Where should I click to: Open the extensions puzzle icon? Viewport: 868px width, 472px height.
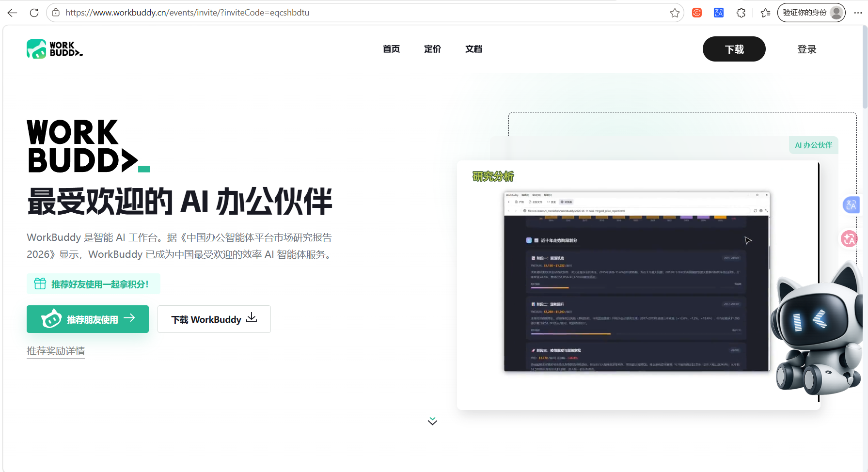(741, 13)
